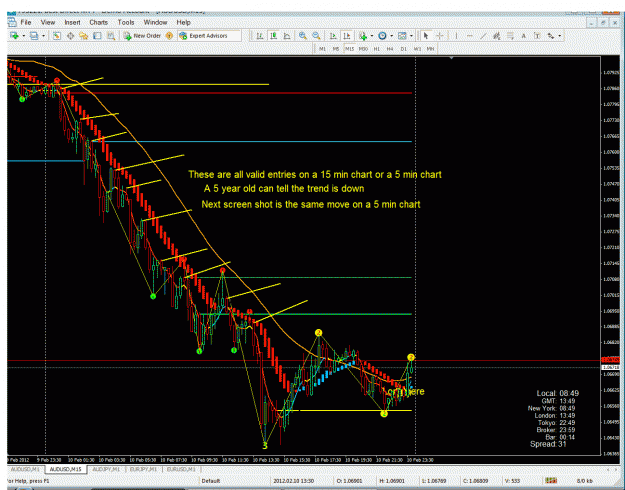Switch to the AUDJPY,M1 chart tab
The width and height of the screenshot is (625, 490).
click(x=105, y=469)
